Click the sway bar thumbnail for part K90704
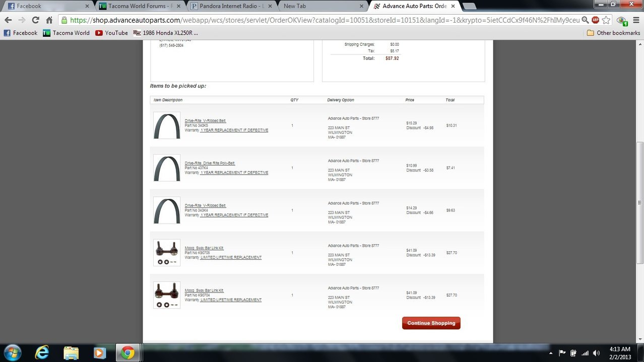Viewport: 644px width, 362px height. (x=167, y=295)
